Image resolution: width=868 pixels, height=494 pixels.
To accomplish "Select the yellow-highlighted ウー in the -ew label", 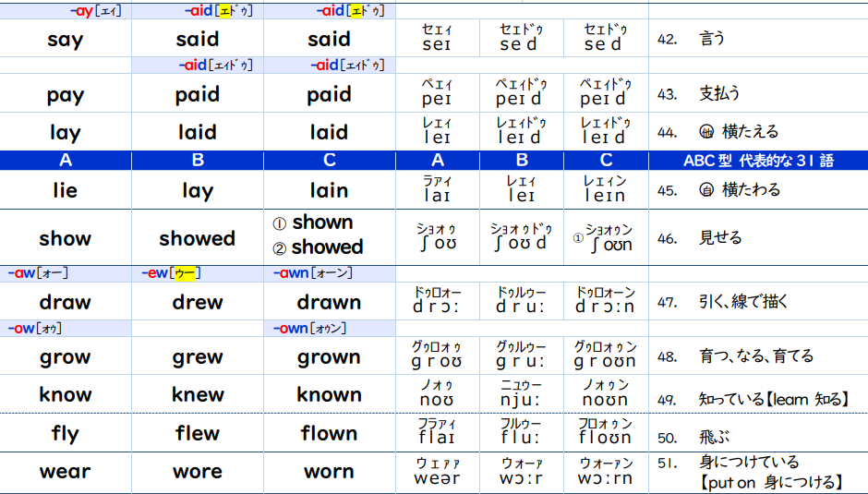I will (185, 273).
